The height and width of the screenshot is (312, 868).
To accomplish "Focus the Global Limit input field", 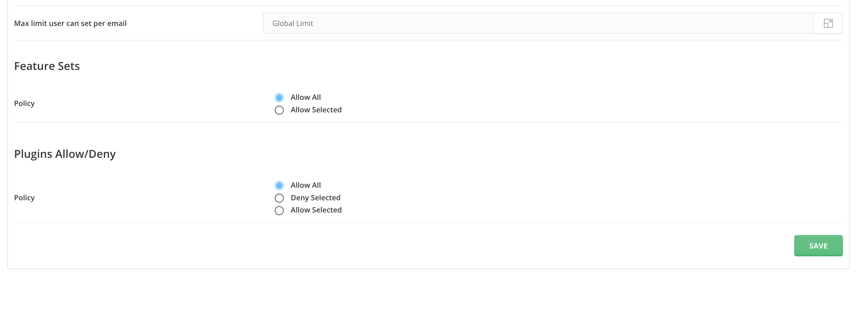I will [538, 23].
